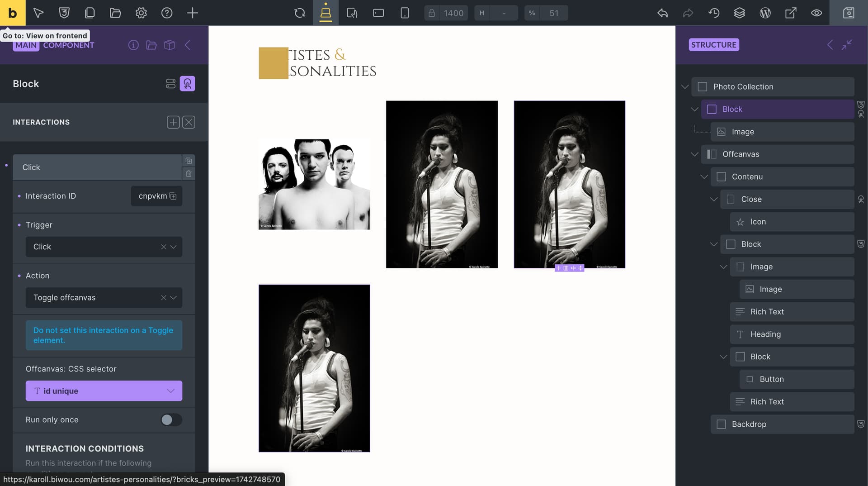Switch to the COMPONENT tab
The width and height of the screenshot is (868, 486).
click(69, 45)
